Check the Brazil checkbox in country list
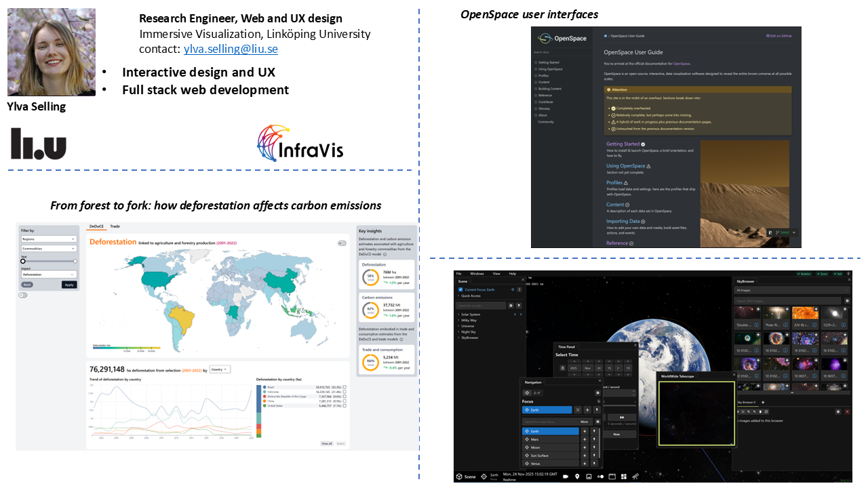Viewport: 868px width, 488px height. pos(344,386)
